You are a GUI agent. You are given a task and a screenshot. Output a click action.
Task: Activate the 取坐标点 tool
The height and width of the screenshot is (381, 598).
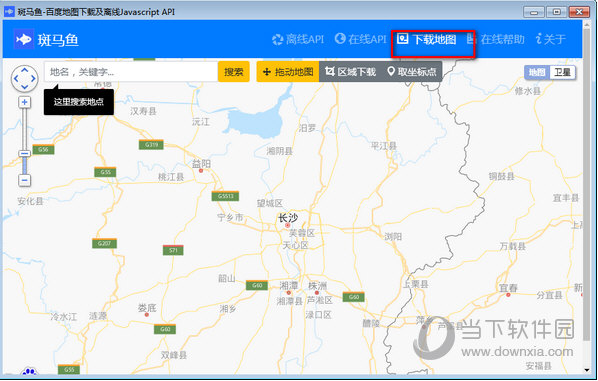[412, 72]
